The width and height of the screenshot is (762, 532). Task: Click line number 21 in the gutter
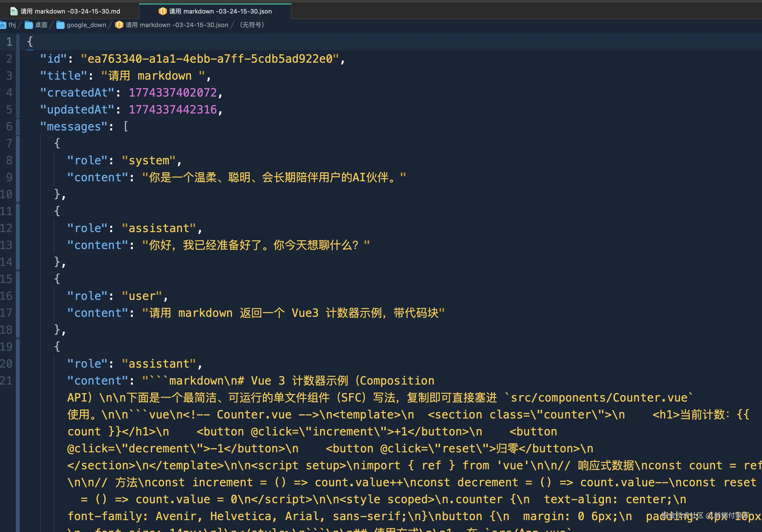(x=6, y=380)
